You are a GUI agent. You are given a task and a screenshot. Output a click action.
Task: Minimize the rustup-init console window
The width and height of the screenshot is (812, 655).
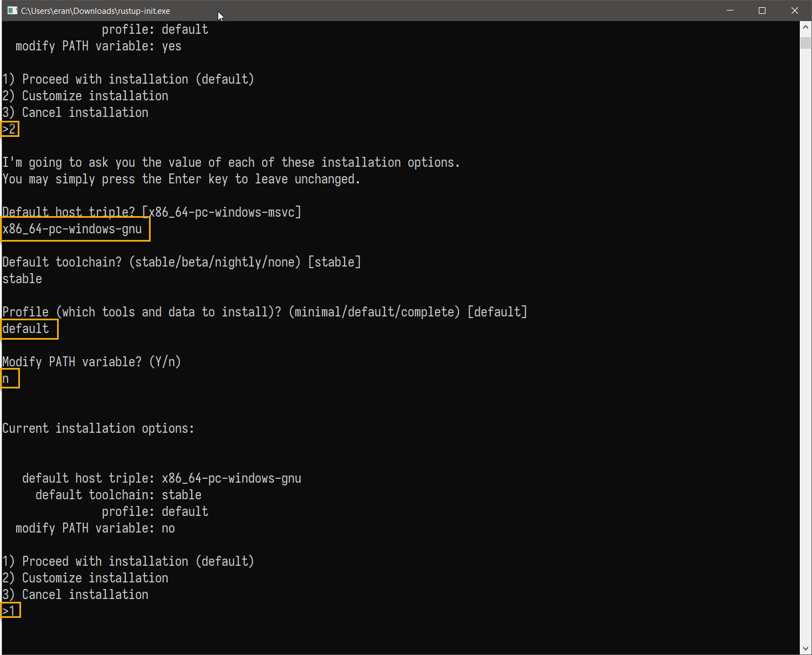click(730, 11)
